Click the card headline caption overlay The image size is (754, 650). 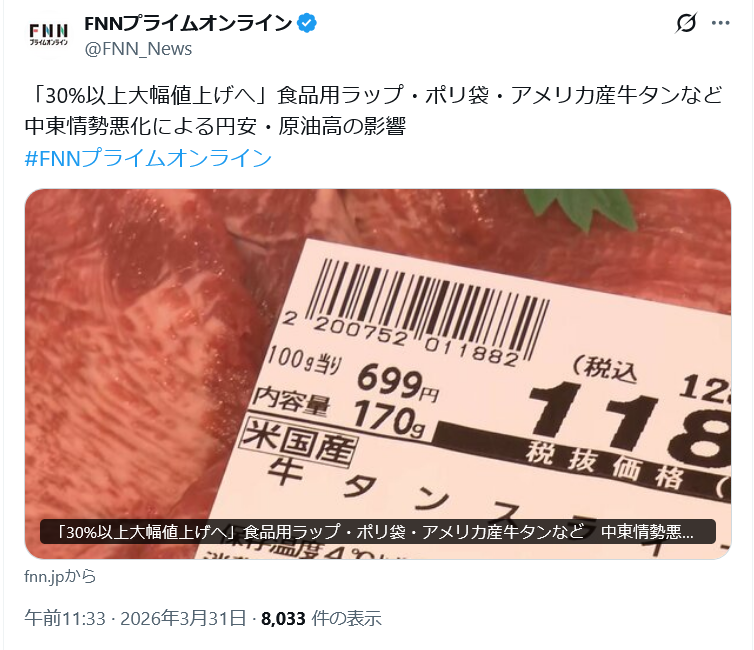[377, 532]
